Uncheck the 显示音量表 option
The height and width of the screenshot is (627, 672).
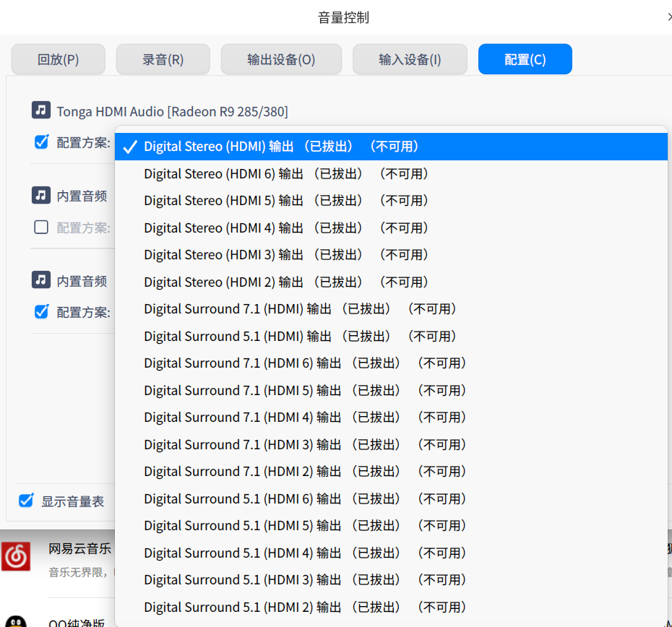[x=27, y=501]
